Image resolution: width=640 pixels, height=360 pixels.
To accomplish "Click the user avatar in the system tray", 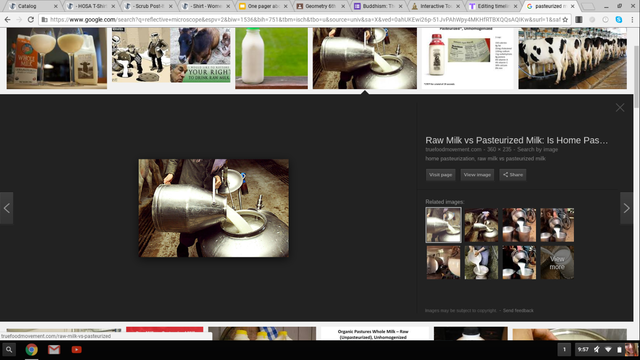I will point(631,350).
